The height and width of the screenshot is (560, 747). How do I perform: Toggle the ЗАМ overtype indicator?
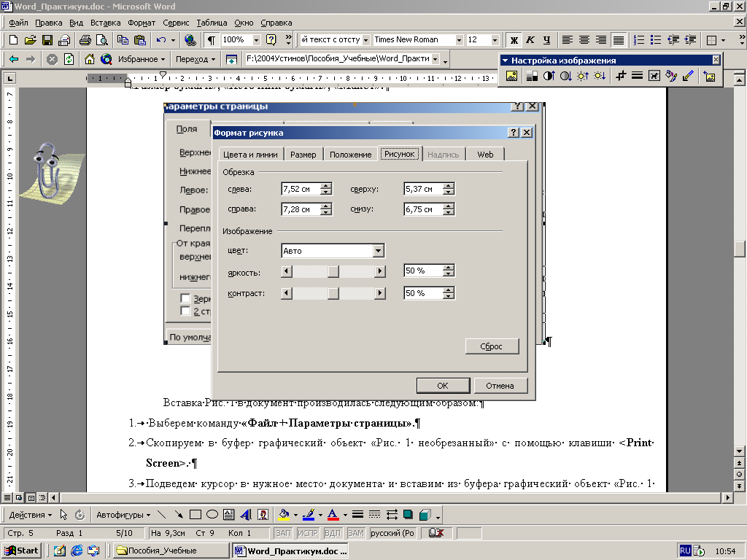pyautogui.click(x=355, y=533)
